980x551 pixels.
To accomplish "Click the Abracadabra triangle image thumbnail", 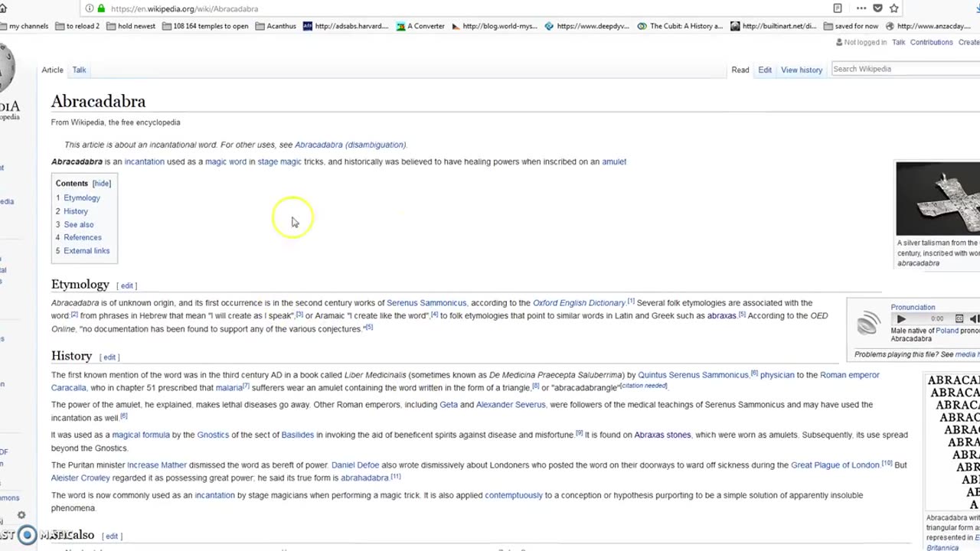I will [x=953, y=442].
